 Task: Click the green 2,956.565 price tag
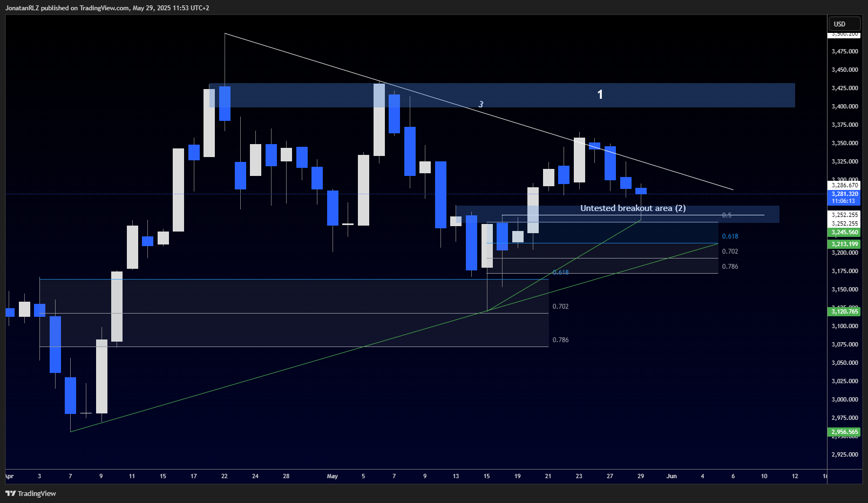pyautogui.click(x=844, y=432)
